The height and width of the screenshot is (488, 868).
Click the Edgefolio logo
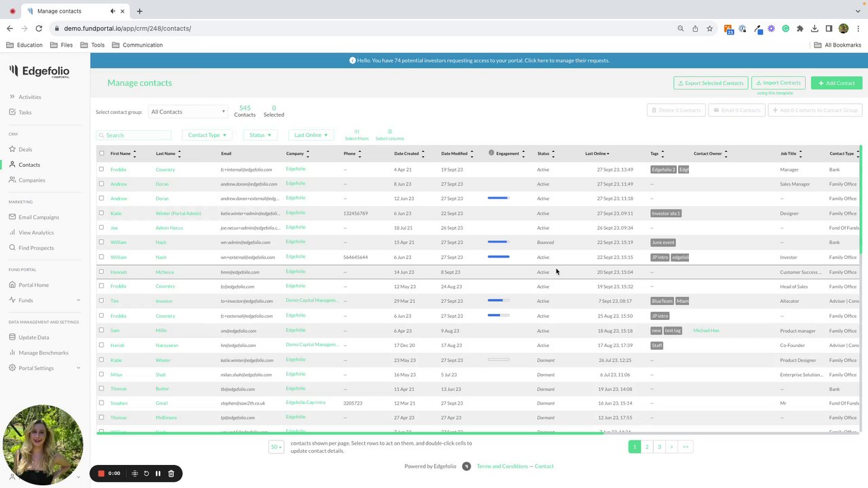click(39, 72)
